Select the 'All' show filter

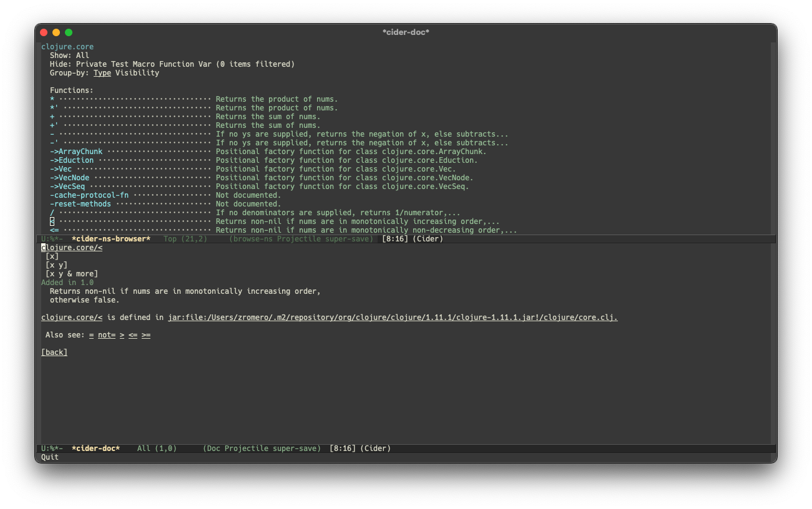[82, 56]
